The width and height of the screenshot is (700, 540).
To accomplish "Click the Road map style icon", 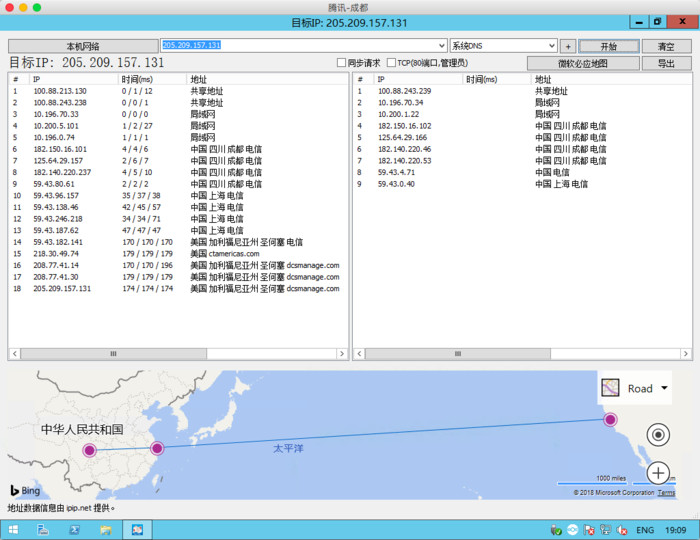I will coord(610,388).
